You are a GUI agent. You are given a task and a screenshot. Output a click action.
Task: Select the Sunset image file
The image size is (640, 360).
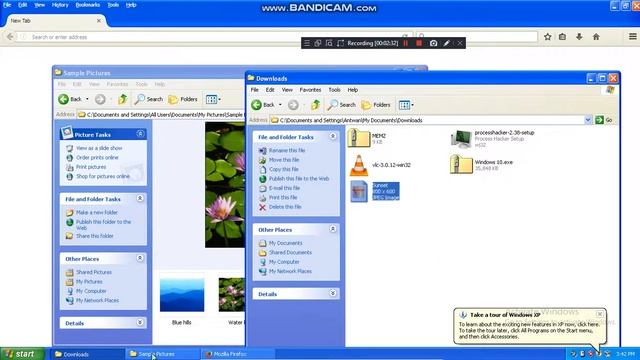coord(375,191)
